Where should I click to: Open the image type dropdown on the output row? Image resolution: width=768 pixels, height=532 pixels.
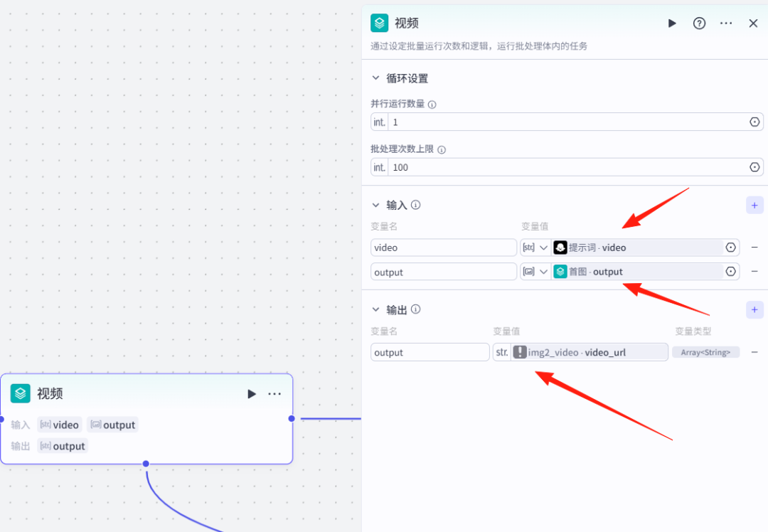(535, 271)
